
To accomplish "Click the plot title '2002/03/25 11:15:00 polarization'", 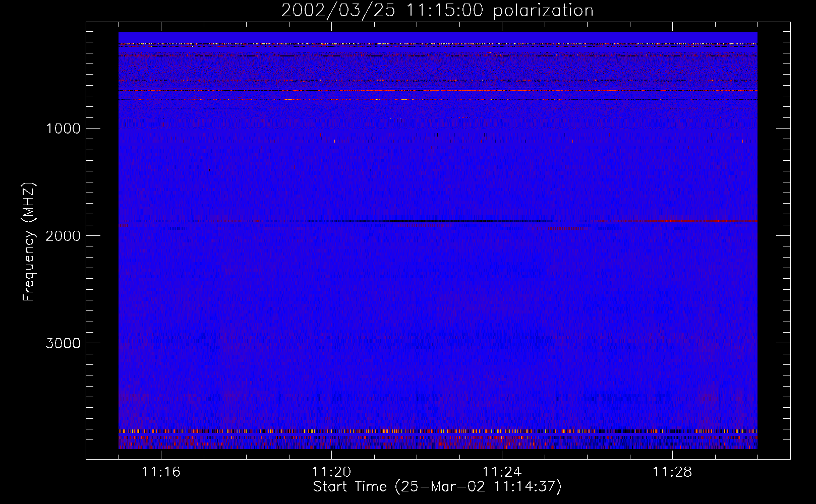I will tap(437, 10).
